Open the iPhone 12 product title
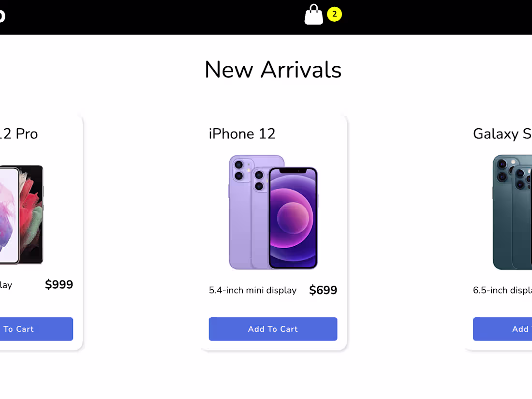Image resolution: width=532 pixels, height=399 pixels. tap(242, 133)
